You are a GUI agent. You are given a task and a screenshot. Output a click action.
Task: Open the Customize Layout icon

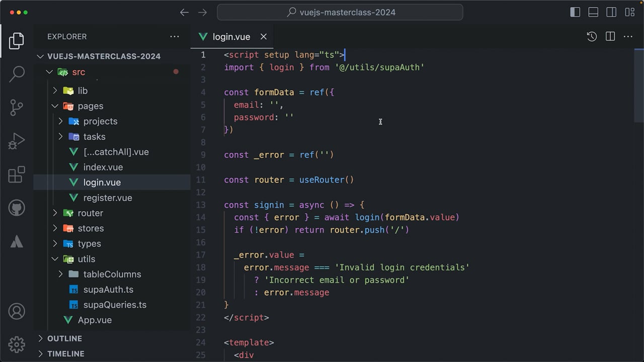(629, 13)
